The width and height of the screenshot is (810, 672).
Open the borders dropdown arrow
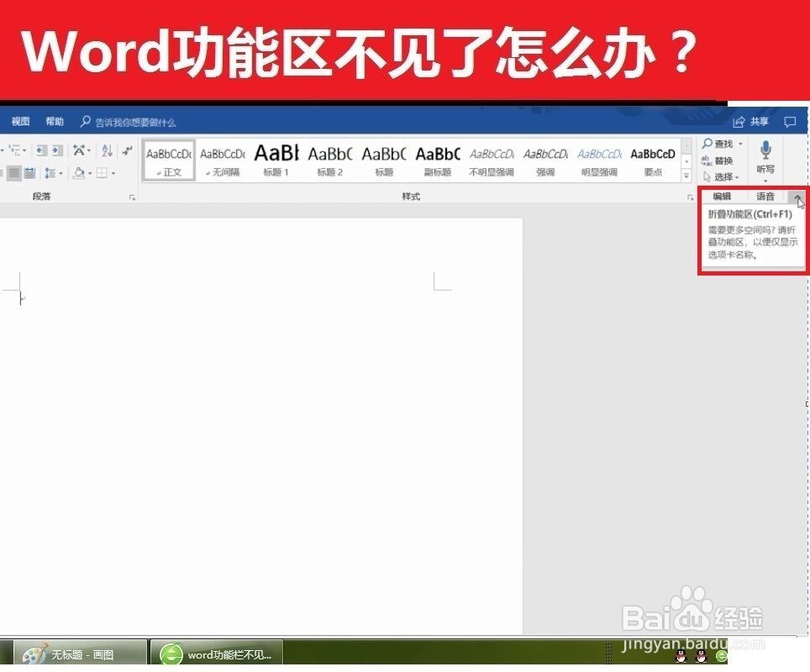click(113, 173)
